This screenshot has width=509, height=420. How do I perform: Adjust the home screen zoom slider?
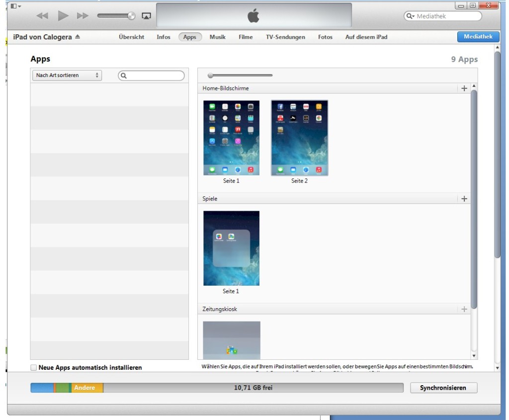[210, 75]
